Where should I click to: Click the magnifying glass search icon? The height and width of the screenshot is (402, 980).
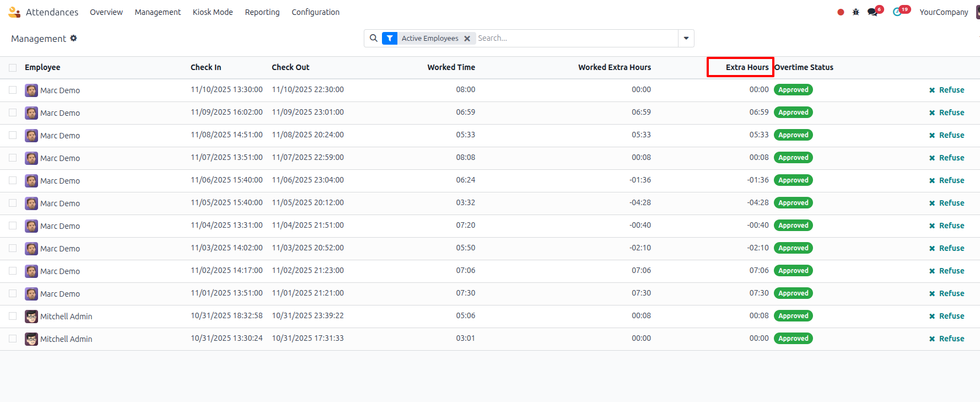pyautogui.click(x=374, y=38)
